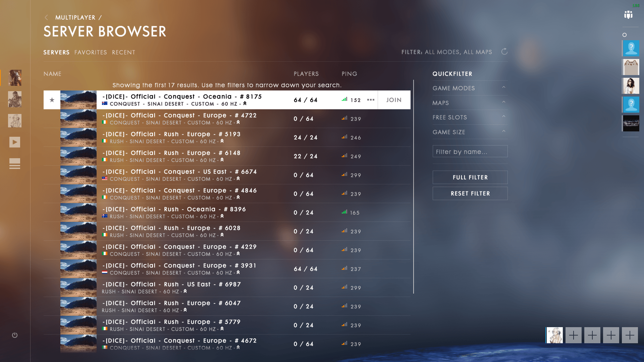Click the online status circle above friends
Image resolution: width=644 pixels, height=362 pixels.
(x=625, y=35)
